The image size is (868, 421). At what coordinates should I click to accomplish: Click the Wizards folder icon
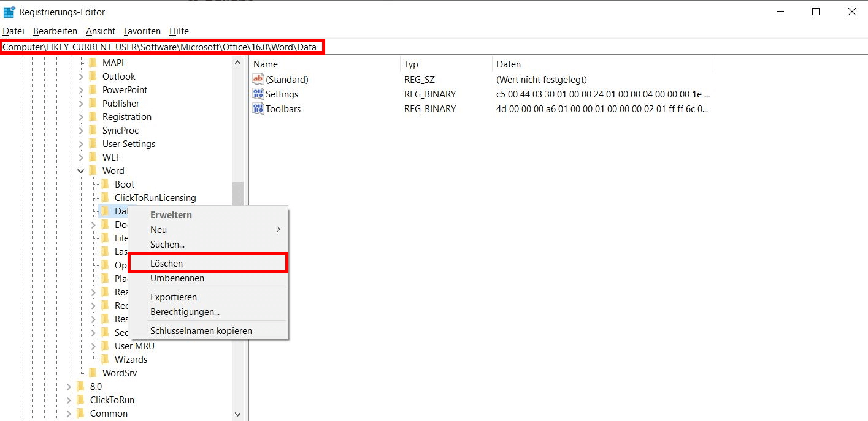(x=106, y=360)
